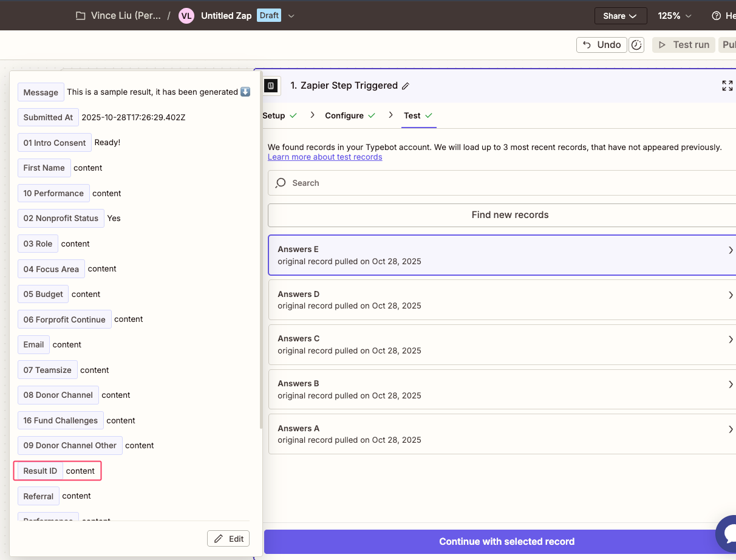The height and width of the screenshot is (560, 736).
Task: Open the Share dropdown
Action: pos(620,16)
